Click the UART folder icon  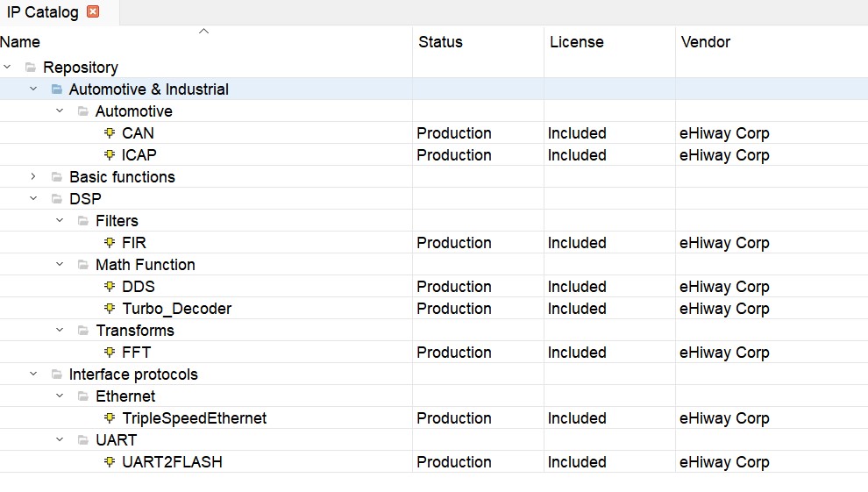click(x=83, y=440)
